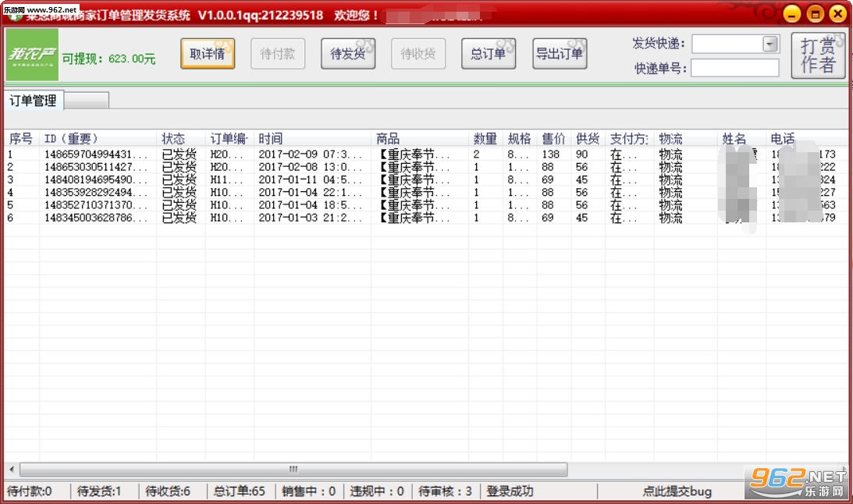Image resolution: width=853 pixels, height=504 pixels.
Task: Sort by 序号 column header
Action: [x=21, y=139]
